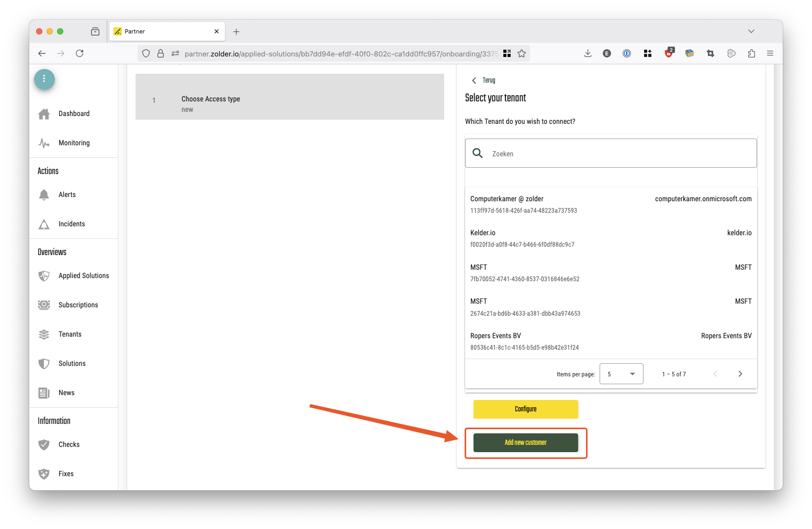Expand the Items per page dropdown

point(621,374)
